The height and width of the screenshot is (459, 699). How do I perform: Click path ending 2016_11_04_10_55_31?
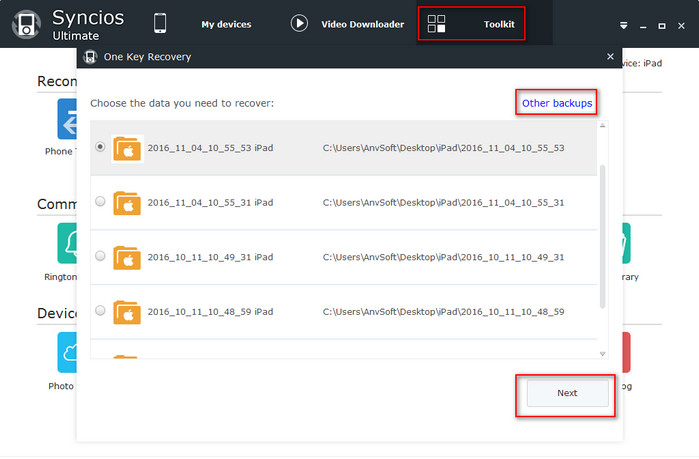[443, 203]
